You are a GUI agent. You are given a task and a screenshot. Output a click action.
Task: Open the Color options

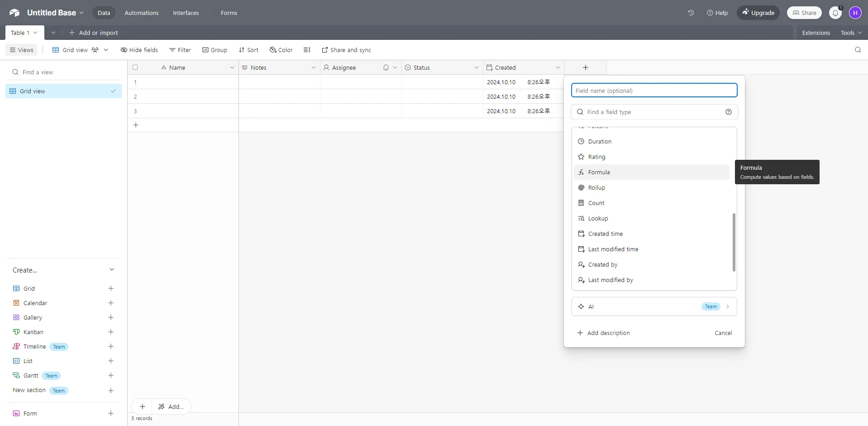pos(281,50)
